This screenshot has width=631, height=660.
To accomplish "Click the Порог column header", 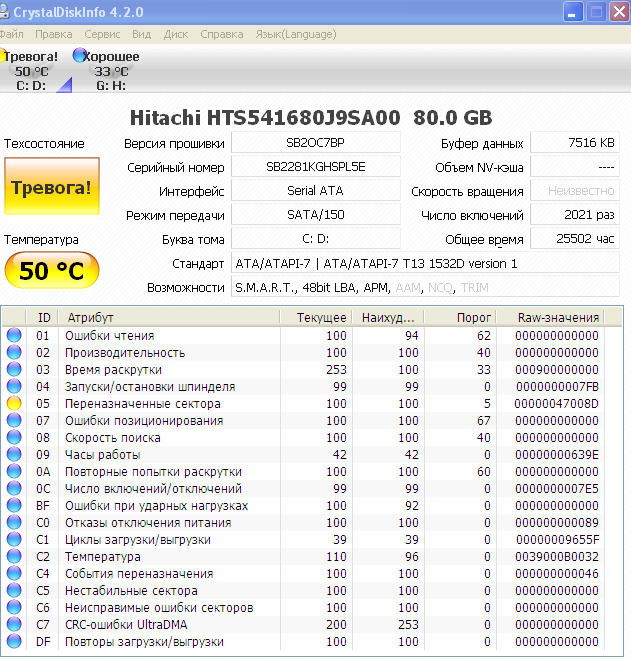I will [x=460, y=317].
